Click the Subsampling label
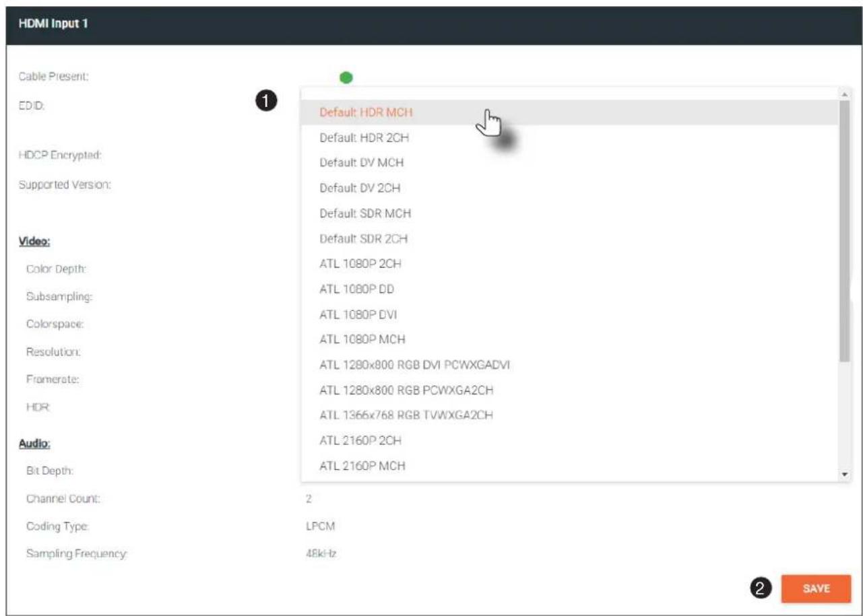This screenshot has height=616, width=863. pos(59,296)
